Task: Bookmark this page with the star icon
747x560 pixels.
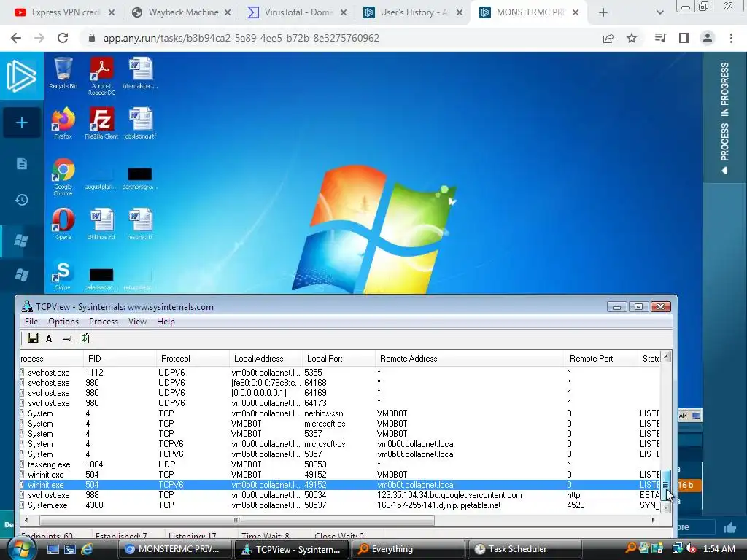Action: pos(632,38)
